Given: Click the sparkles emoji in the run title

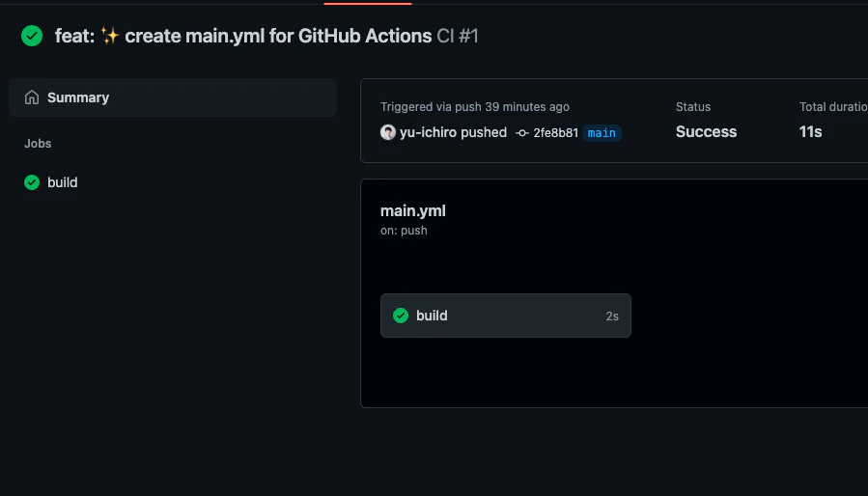Looking at the screenshot, I should [x=110, y=36].
